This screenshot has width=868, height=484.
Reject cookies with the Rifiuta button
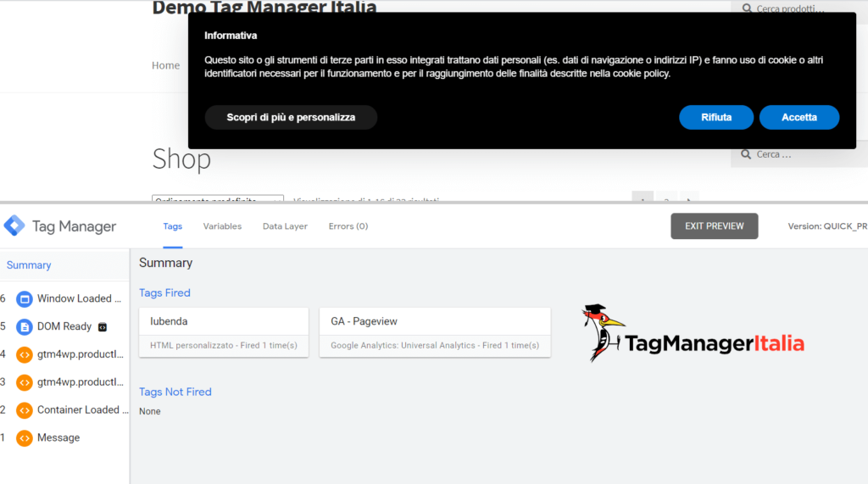715,118
